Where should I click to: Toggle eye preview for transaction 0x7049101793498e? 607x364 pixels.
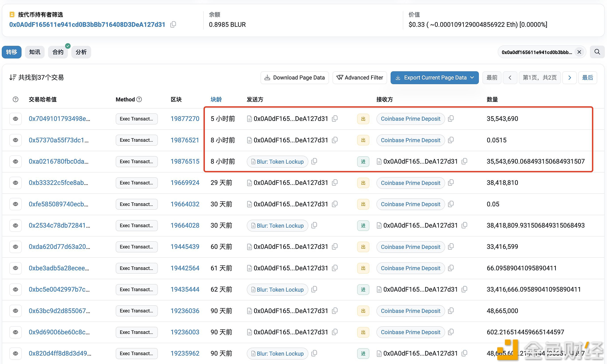(16, 119)
